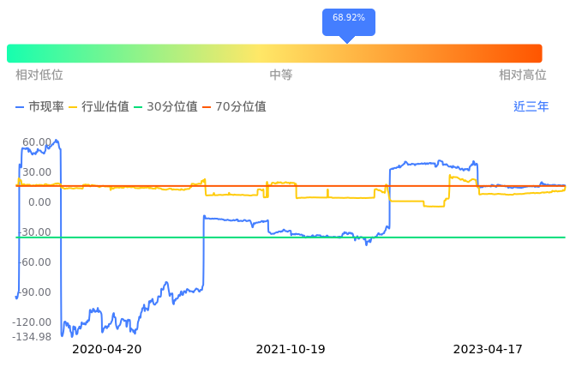Open the 近三年 time range selector
The width and height of the screenshot is (588, 379).
(x=531, y=107)
